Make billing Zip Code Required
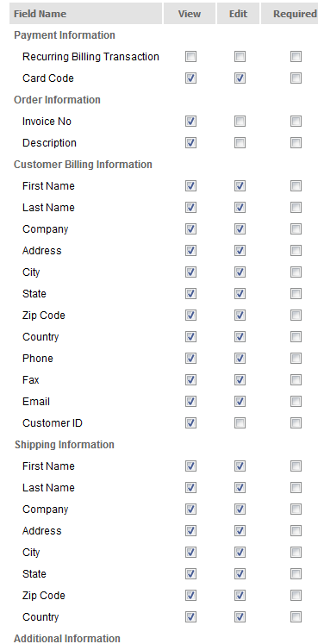318x644 pixels. pos(296,316)
